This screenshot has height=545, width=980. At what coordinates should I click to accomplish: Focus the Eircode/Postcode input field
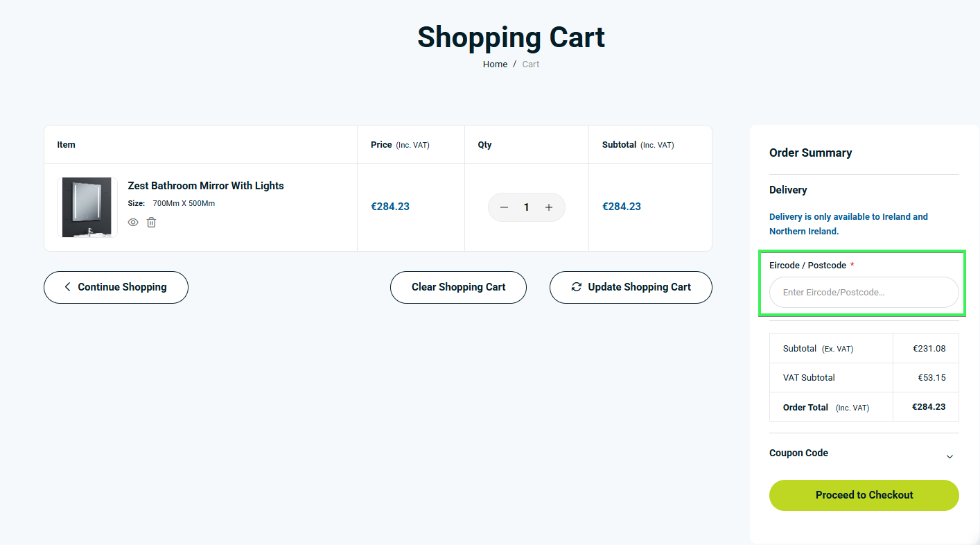[864, 293]
